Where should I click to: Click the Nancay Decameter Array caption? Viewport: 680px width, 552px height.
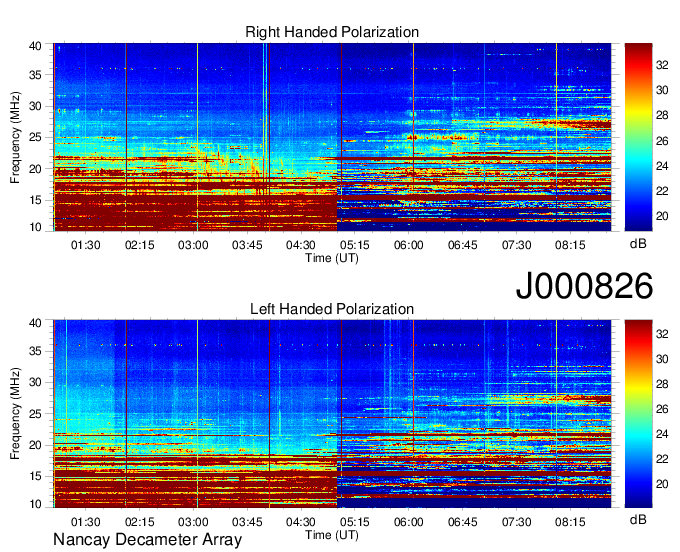point(147,540)
